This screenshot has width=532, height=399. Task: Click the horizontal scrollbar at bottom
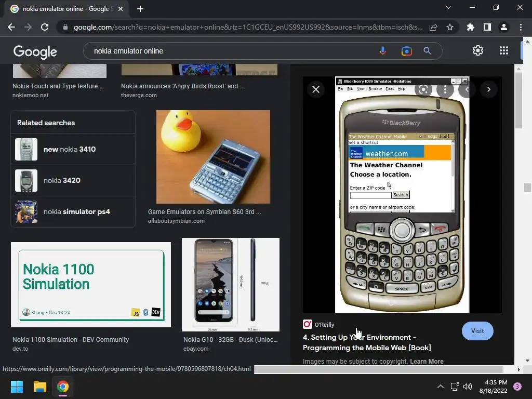[x=378, y=369]
